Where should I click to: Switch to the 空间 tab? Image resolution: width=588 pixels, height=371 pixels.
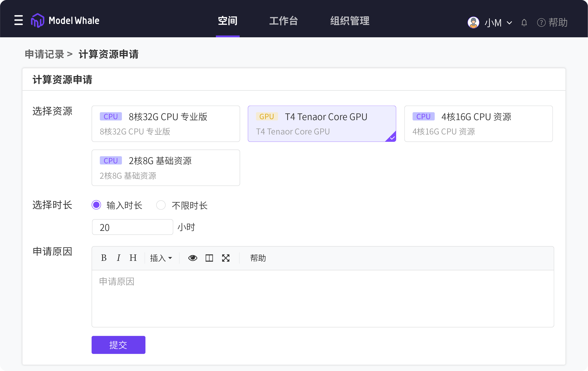pos(228,21)
